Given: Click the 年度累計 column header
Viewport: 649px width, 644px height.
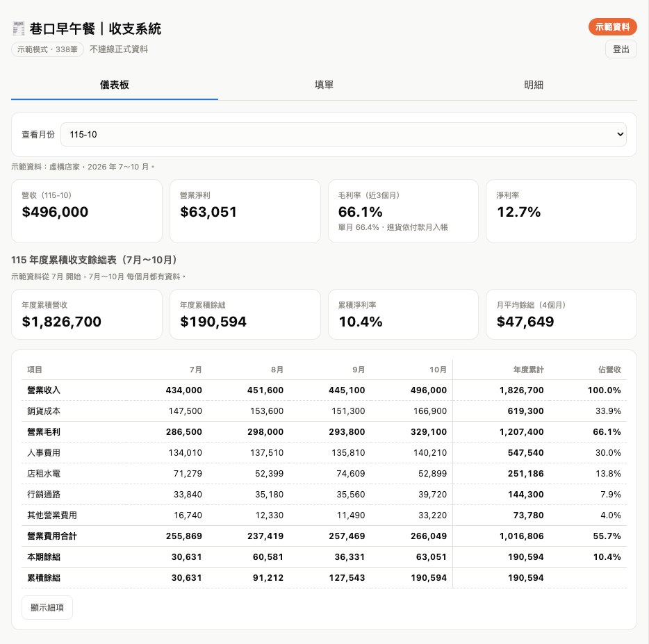Looking at the screenshot, I should click(529, 370).
